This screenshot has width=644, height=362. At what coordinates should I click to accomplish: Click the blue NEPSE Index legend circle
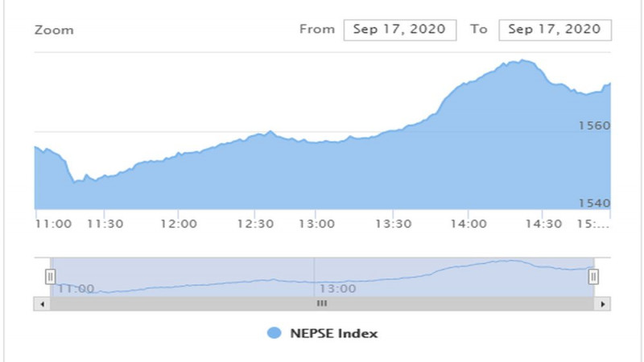click(x=275, y=333)
